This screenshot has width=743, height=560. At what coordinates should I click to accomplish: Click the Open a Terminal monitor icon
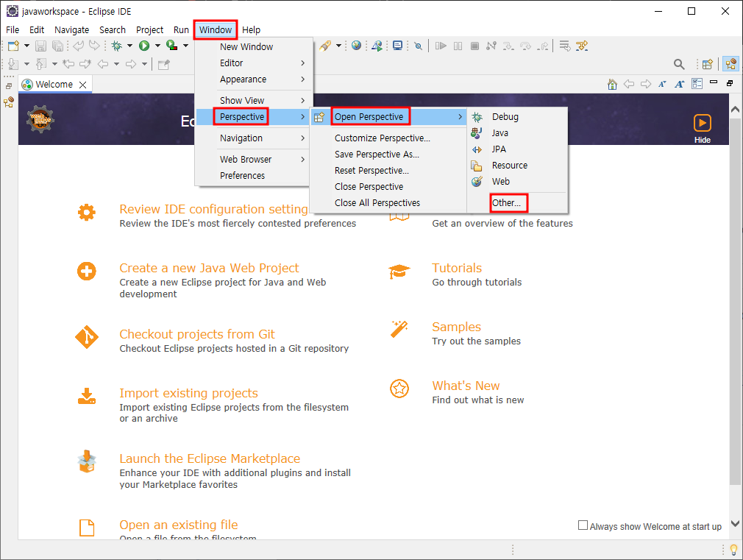tap(397, 46)
